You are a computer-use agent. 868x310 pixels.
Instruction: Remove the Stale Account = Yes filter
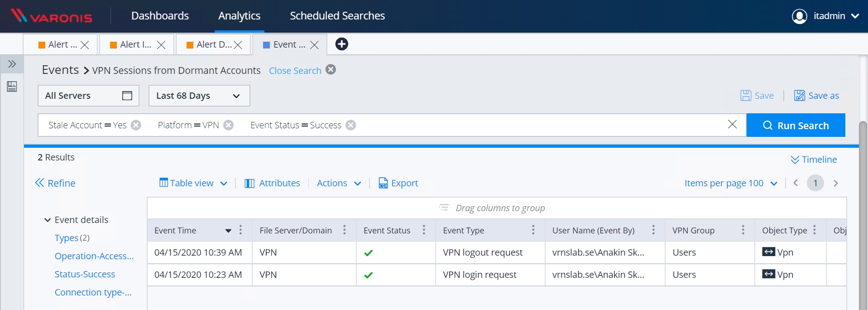(136, 125)
